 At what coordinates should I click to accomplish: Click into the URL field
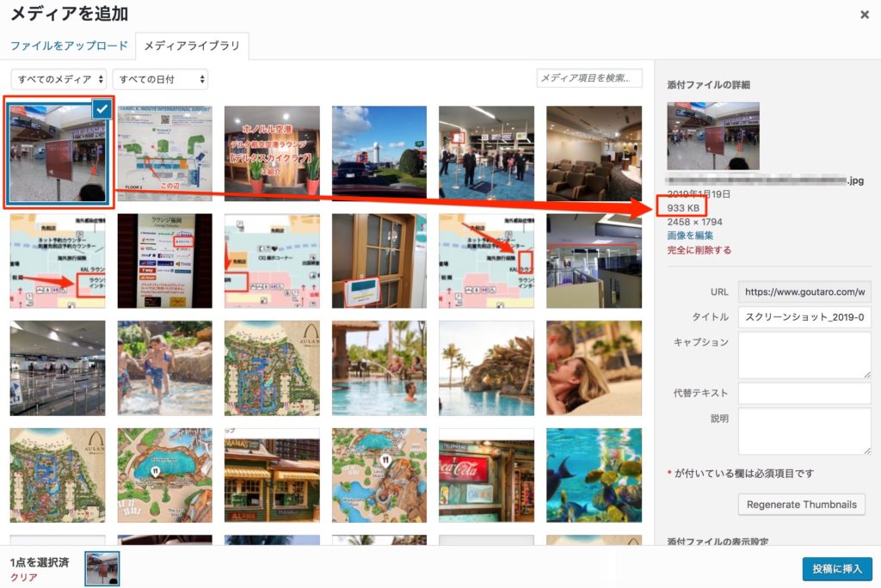pos(804,292)
